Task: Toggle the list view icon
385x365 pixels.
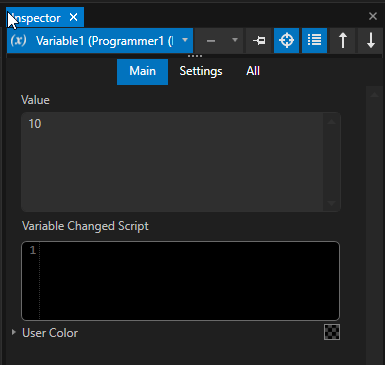Action: pyautogui.click(x=314, y=41)
